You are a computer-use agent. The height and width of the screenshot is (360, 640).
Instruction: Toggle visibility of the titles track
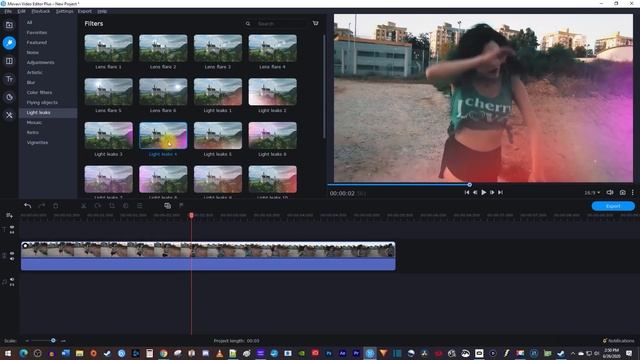point(12,227)
